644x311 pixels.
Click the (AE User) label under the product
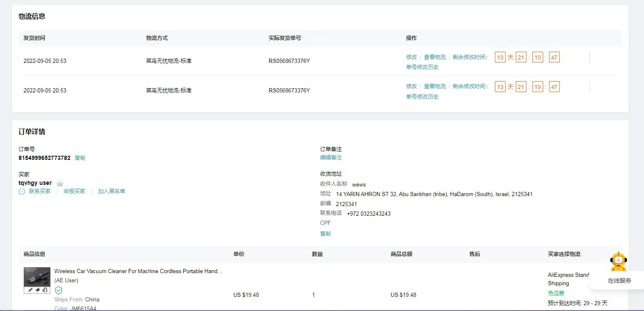click(66, 281)
